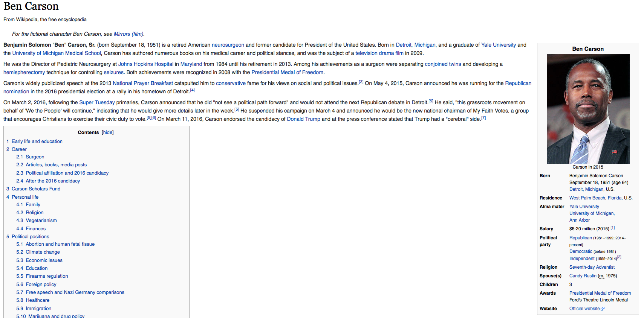Viewport: 644px width, 318px height.
Task: Go to the Family subsection
Action: coord(33,205)
